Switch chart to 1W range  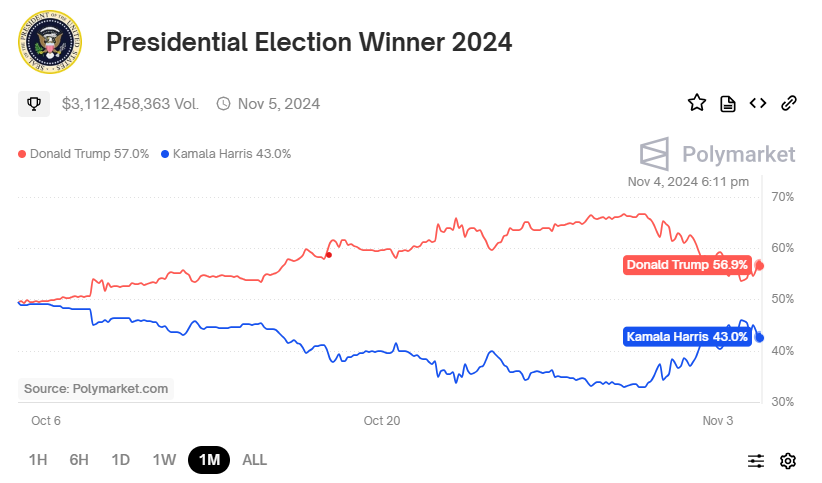pos(164,460)
